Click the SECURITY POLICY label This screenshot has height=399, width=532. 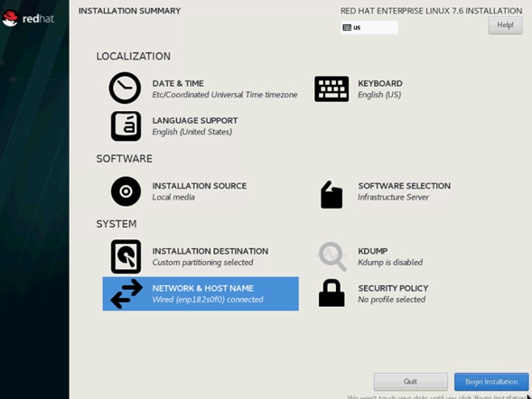tap(393, 288)
